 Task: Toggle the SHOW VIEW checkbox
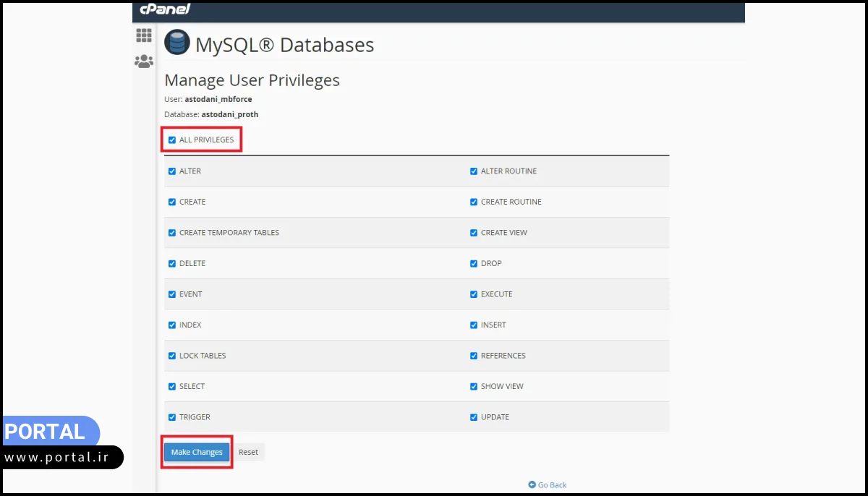click(474, 387)
